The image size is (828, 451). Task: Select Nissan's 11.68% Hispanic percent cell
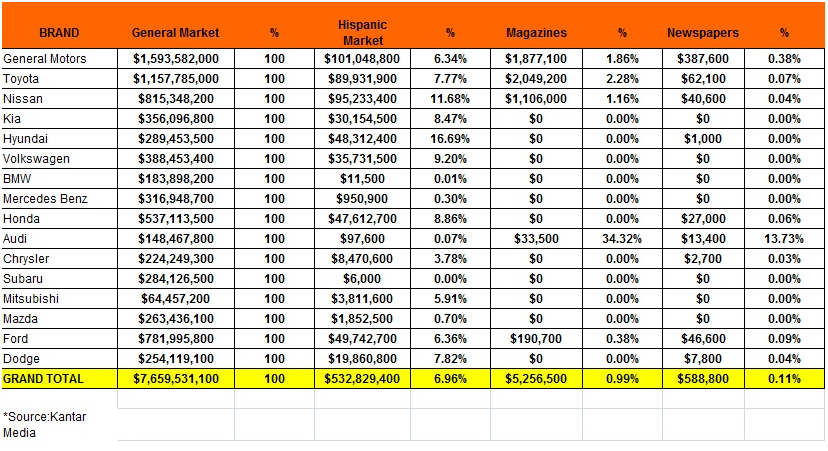coord(450,99)
